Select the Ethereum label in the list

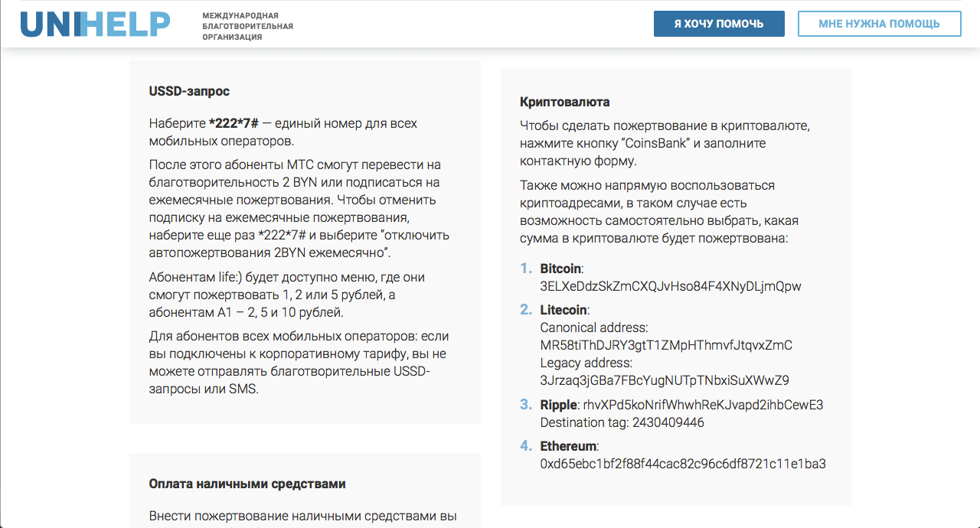point(568,446)
